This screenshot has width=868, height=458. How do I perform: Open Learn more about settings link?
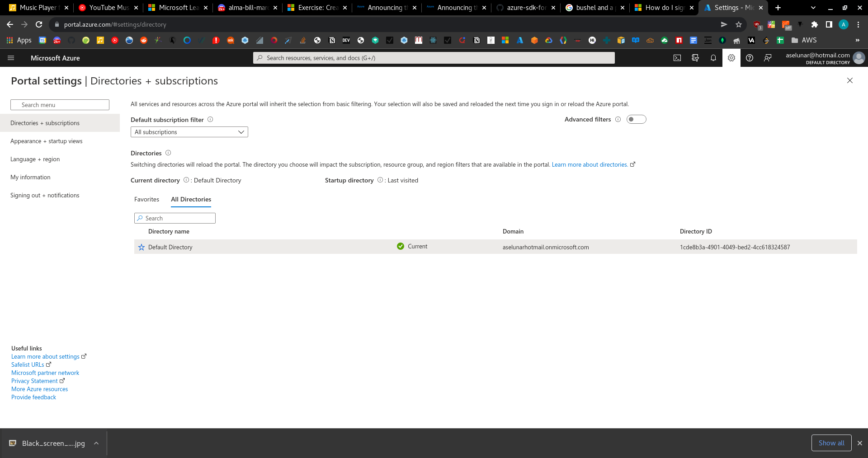(x=45, y=356)
